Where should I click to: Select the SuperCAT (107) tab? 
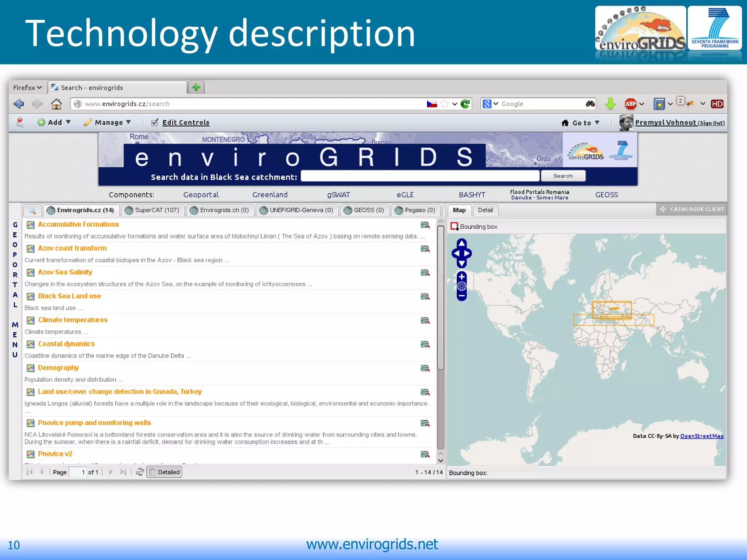(152, 210)
